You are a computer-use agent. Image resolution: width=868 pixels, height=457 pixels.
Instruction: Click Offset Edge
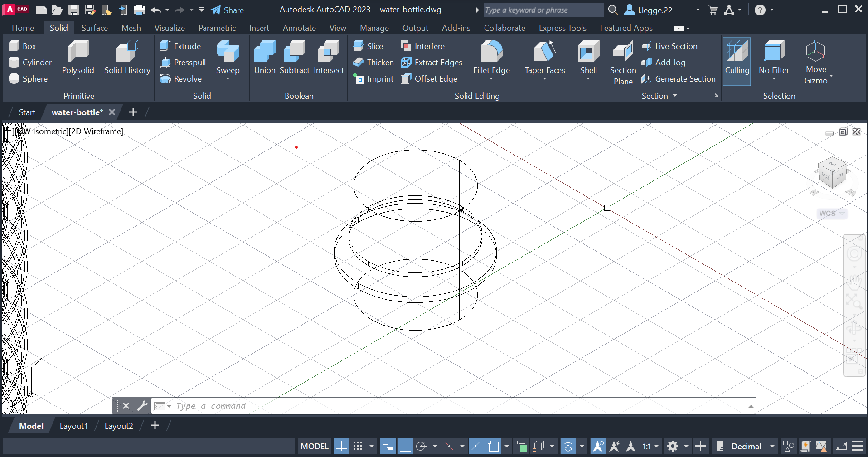[x=429, y=78]
